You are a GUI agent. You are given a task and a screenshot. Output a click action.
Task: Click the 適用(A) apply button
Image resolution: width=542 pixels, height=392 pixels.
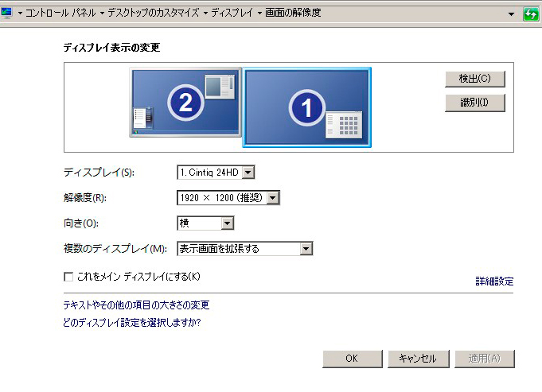[484, 359]
